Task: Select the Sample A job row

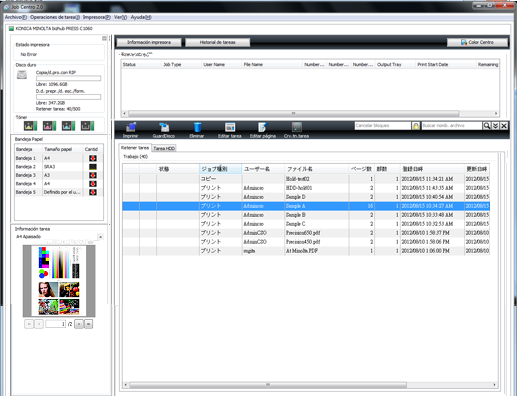Action: [x=306, y=206]
